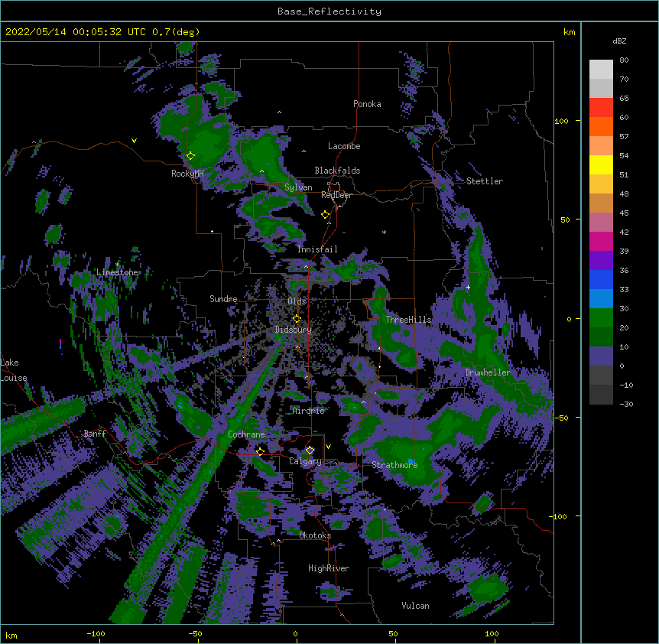The height and width of the screenshot is (644, 659).
Task: Click the ThreeHills label
Action: coord(408,320)
